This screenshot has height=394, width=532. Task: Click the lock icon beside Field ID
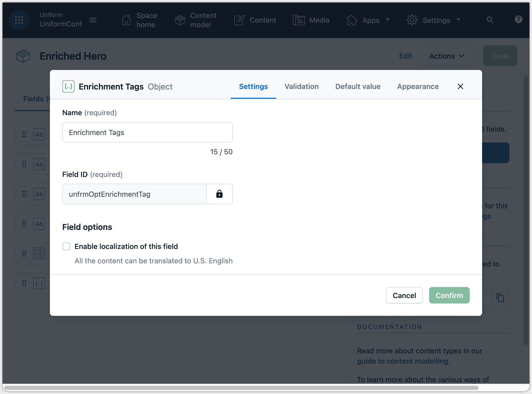219,194
